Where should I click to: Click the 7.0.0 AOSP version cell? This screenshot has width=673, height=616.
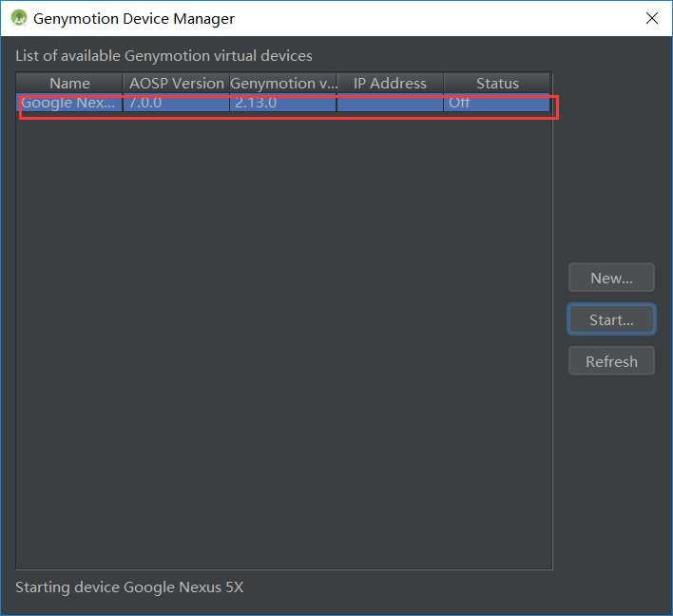pyautogui.click(x=177, y=103)
